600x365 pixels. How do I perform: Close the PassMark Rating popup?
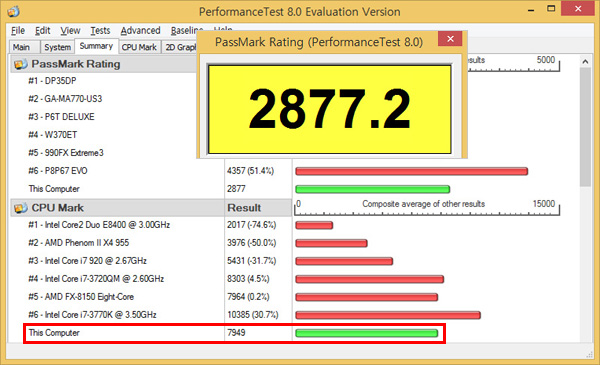[x=450, y=39]
